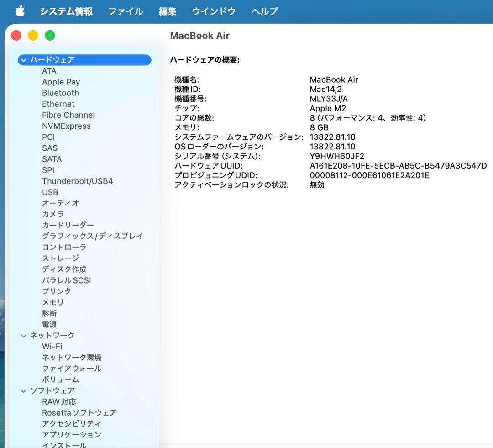This screenshot has height=448, width=493.
Task: Select 電源 in the sidebar
Action: [49, 324]
